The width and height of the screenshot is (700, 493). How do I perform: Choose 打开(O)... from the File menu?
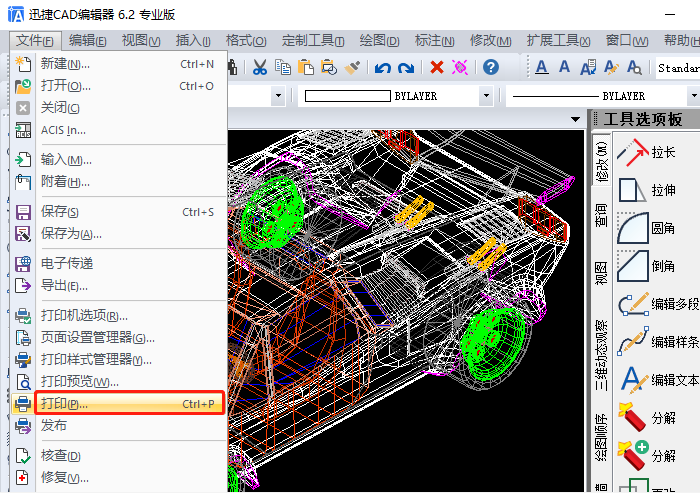point(119,86)
